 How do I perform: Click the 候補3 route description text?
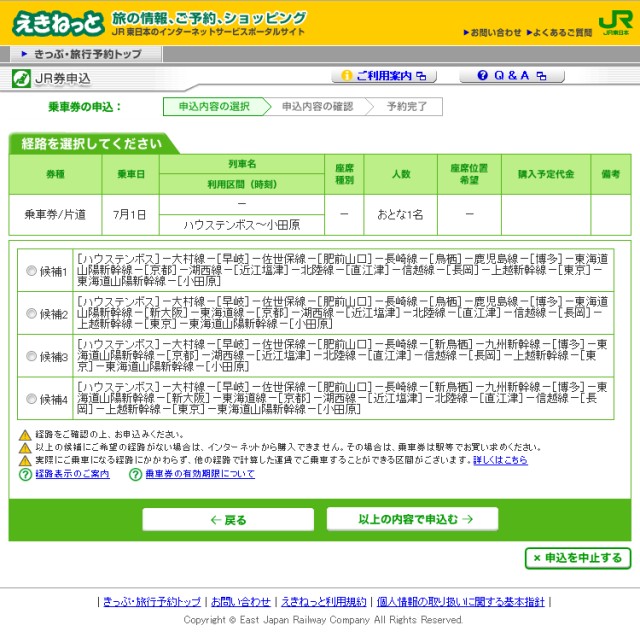[x=343, y=355]
